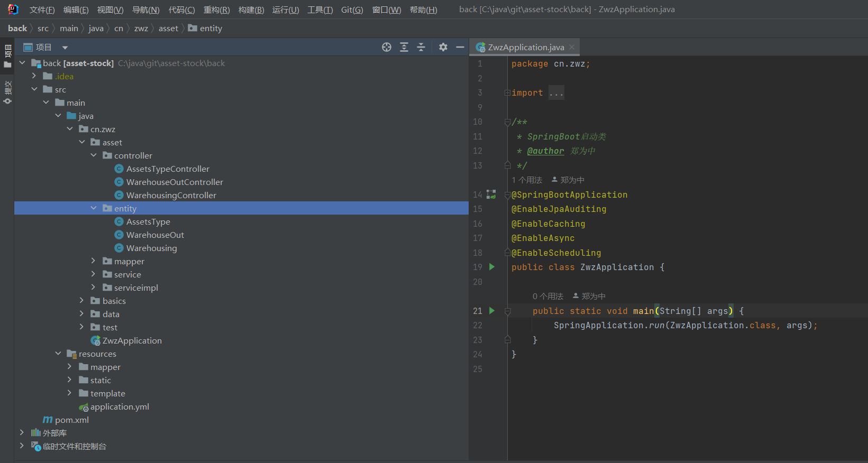Click the gutter icon next to @SpringBootApplication

491,195
